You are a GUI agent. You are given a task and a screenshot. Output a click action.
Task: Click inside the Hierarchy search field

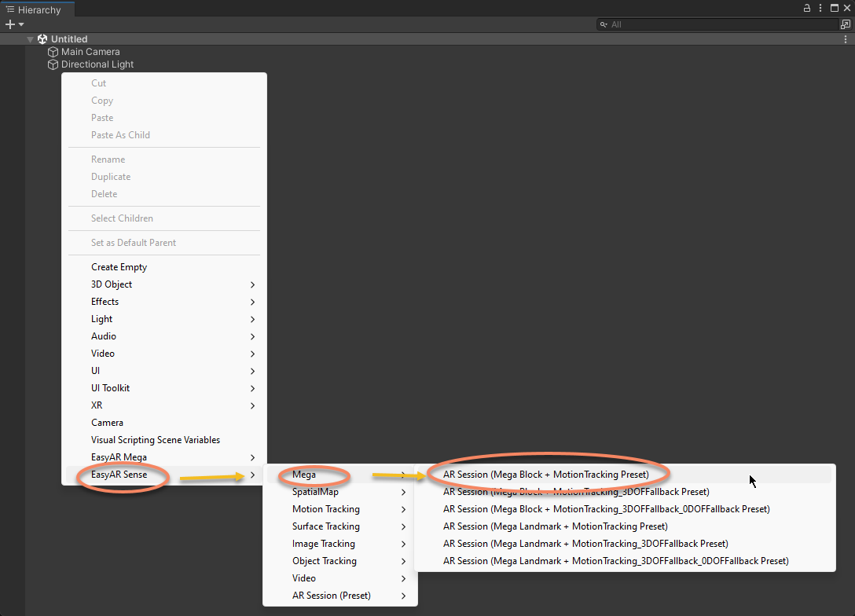click(x=715, y=24)
